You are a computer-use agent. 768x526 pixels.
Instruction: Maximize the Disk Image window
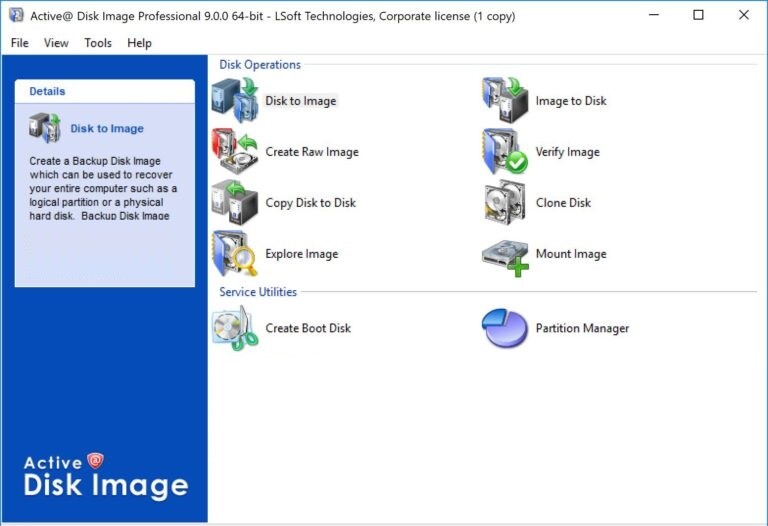[698, 15]
